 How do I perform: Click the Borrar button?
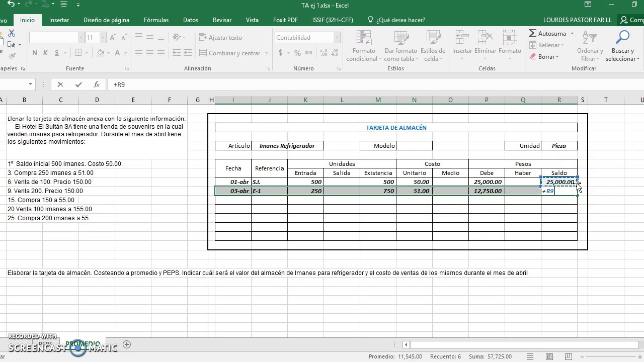point(544,57)
